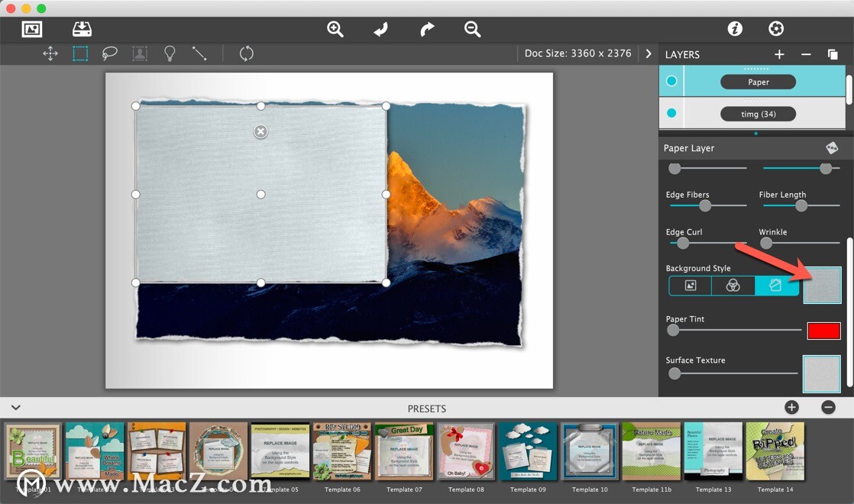Zoom out with the minus magnifier

point(472,29)
